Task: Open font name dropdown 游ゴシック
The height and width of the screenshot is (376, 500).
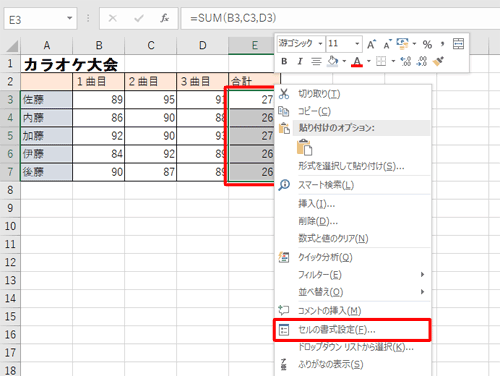Action: point(320,44)
